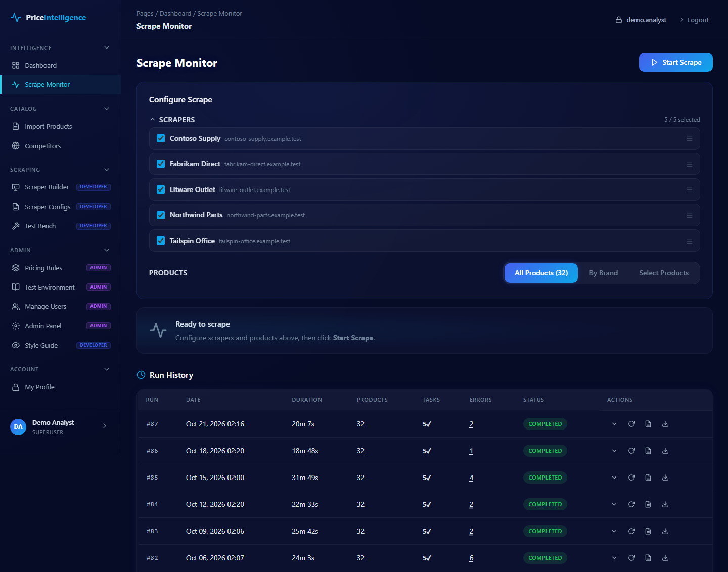The width and height of the screenshot is (728, 572).
Task: Click Dashboard in the breadcrumb
Action: coord(175,14)
